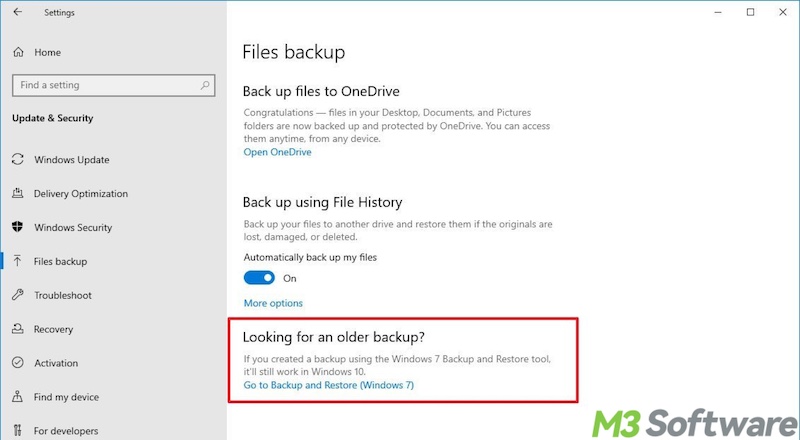Open the Windows Update settings page
The image size is (800, 440).
[x=71, y=160]
